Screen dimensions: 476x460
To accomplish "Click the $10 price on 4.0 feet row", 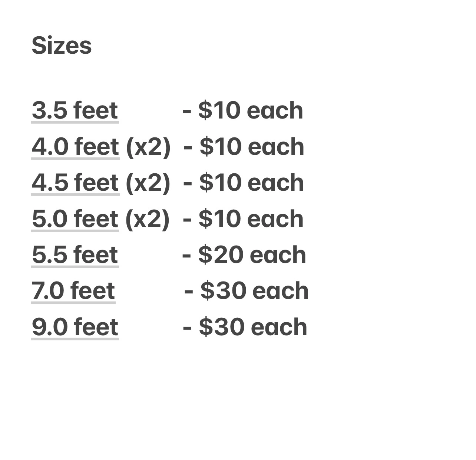I will [220, 147].
